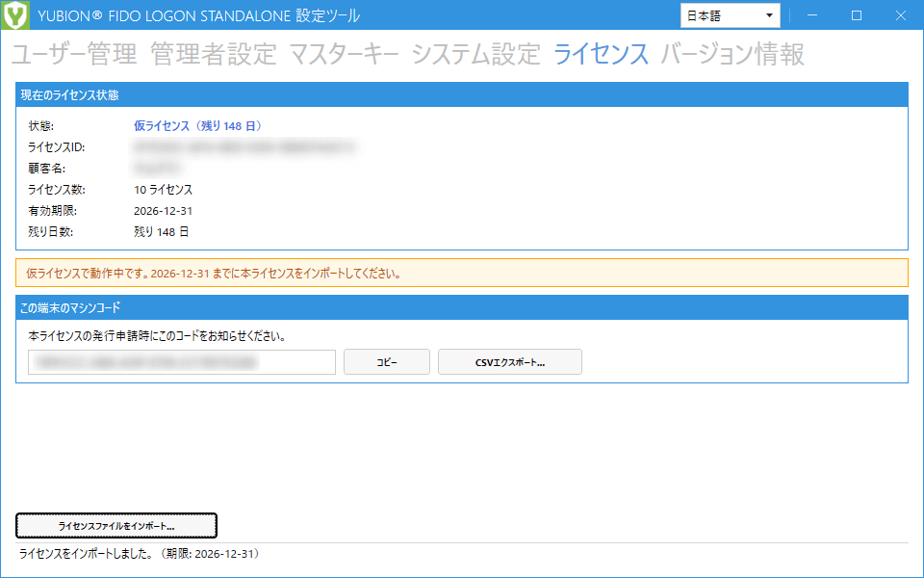Screen dimensions: 924x578
Task: Click the blurred ライセンスID value
Action: (x=245, y=147)
